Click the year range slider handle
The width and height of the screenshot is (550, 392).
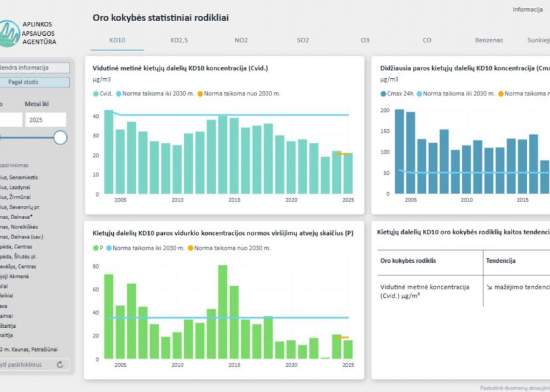tap(60, 138)
